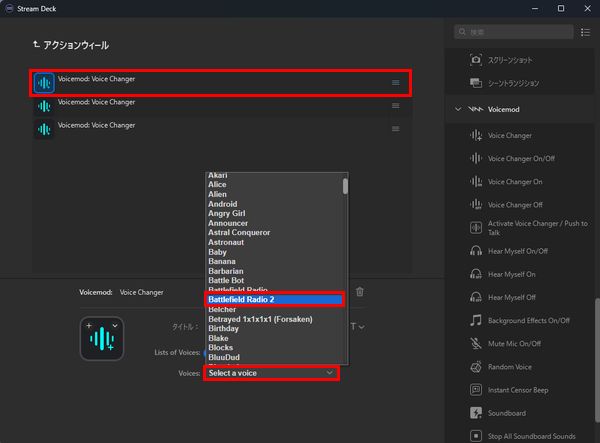Select Activate Voice Changer / Push to Talk
Screen dimensions: 600x443
(537, 228)
